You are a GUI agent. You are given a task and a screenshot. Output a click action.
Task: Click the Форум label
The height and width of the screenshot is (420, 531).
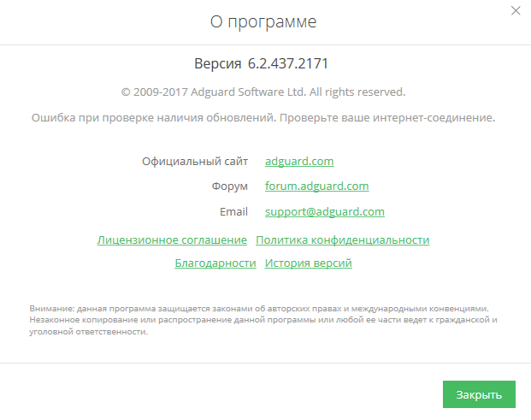(x=230, y=186)
